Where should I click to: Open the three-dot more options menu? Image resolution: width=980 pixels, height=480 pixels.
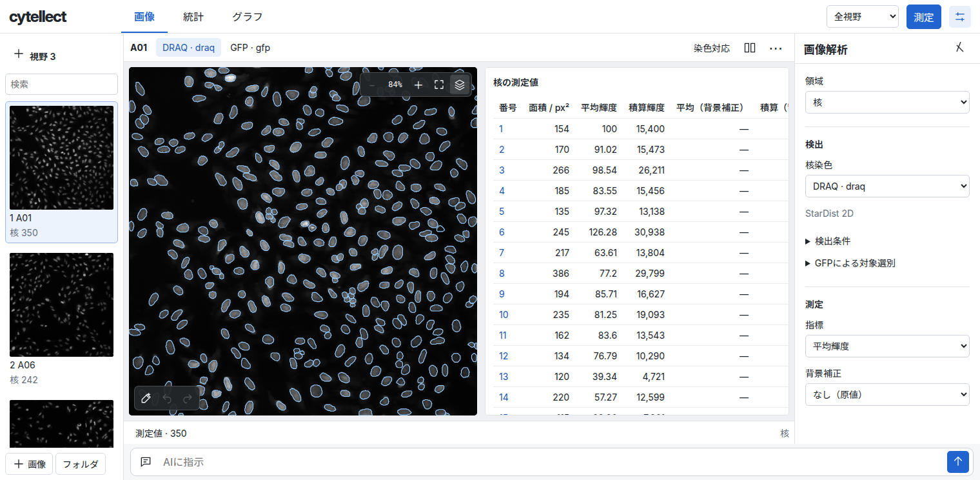tap(776, 48)
